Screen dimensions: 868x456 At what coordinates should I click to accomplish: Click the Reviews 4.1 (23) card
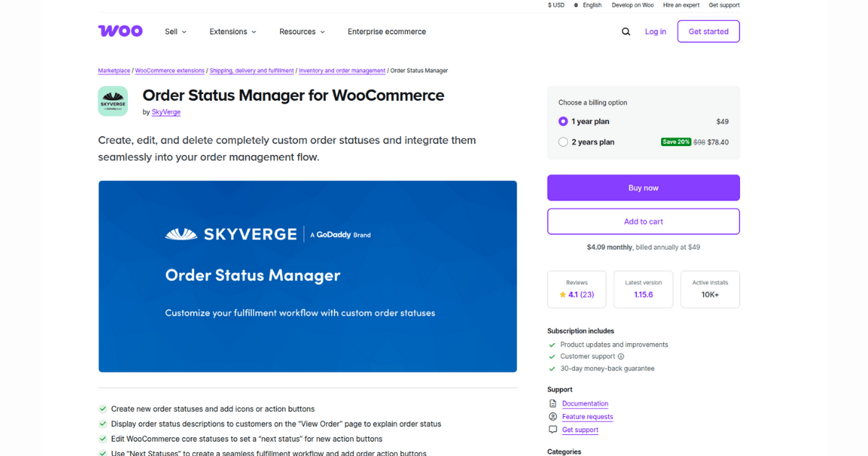point(576,290)
